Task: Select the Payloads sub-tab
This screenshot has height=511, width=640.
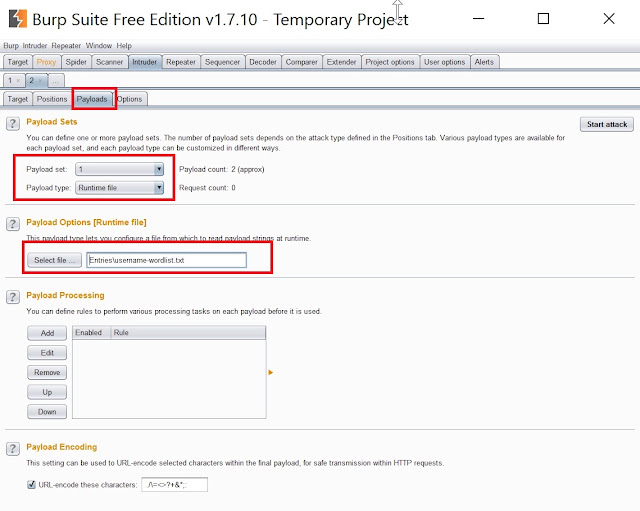Action: 92,99
